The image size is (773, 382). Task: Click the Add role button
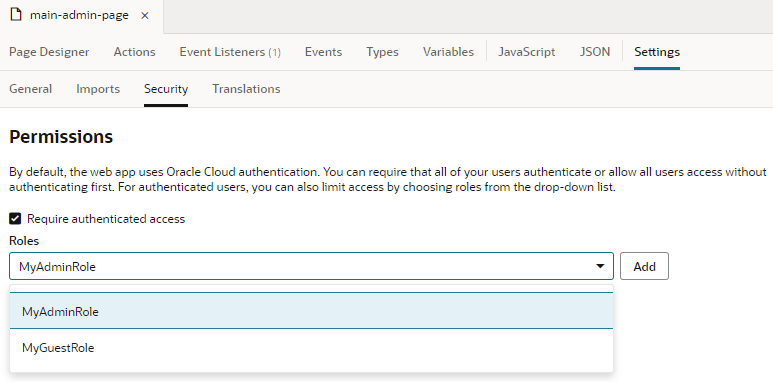[x=644, y=266]
